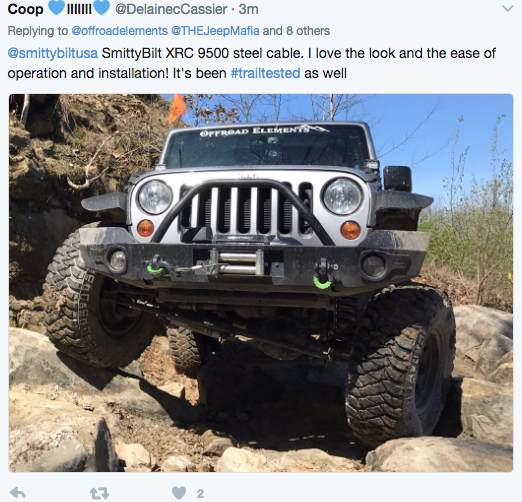Open the @DelainecCassier handle

pos(171,9)
